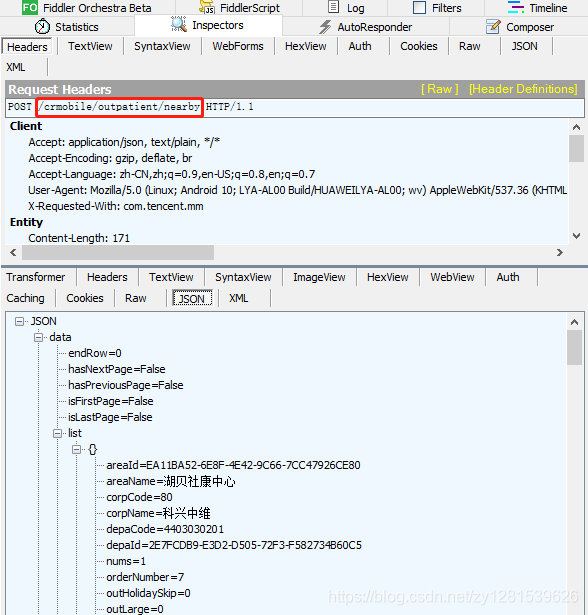Select the Content-Length: 171 header
Viewport: 588px width, 615px height.
(79, 238)
